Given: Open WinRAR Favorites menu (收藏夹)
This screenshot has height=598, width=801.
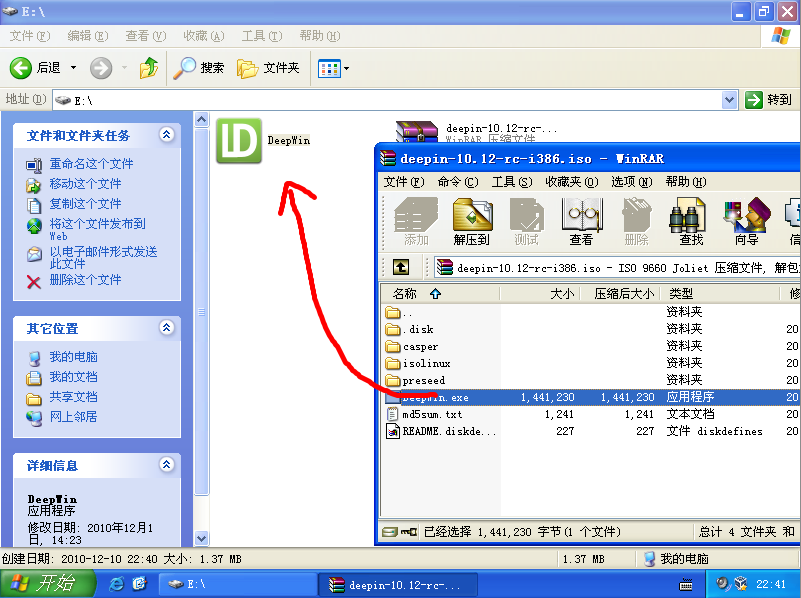Looking at the screenshot, I should point(572,182).
